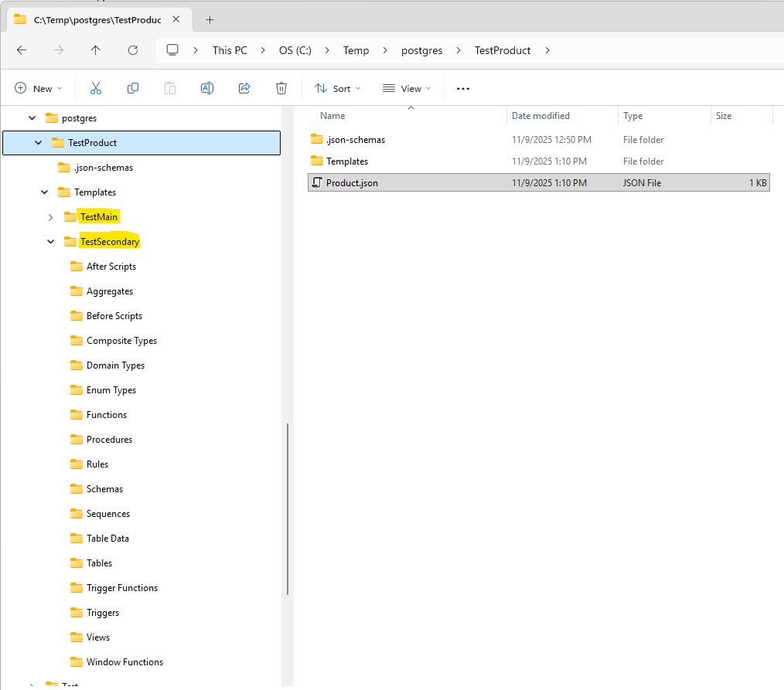The height and width of the screenshot is (690, 784).
Task: Collapse the TestSecondary folder chevron
Action: 51,242
